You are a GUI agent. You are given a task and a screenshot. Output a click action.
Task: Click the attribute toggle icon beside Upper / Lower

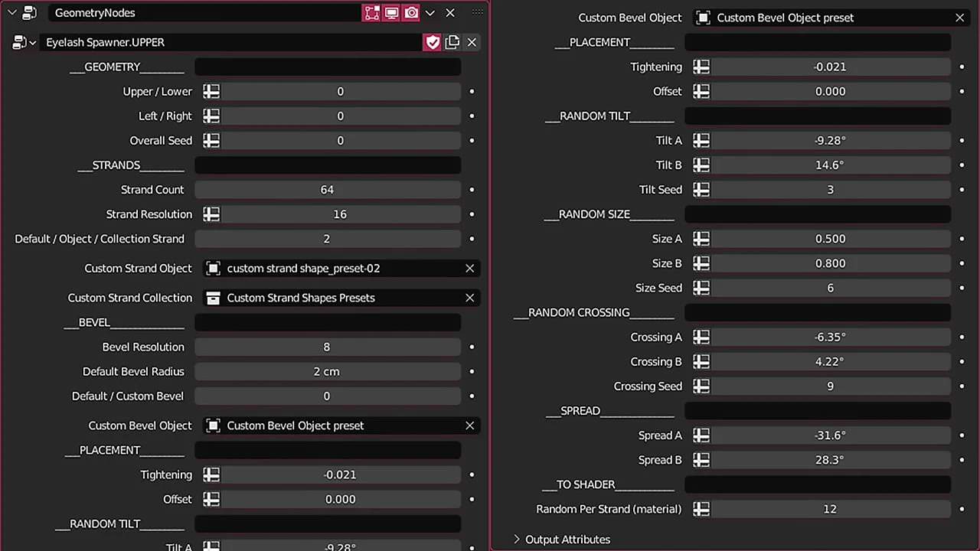211,92
